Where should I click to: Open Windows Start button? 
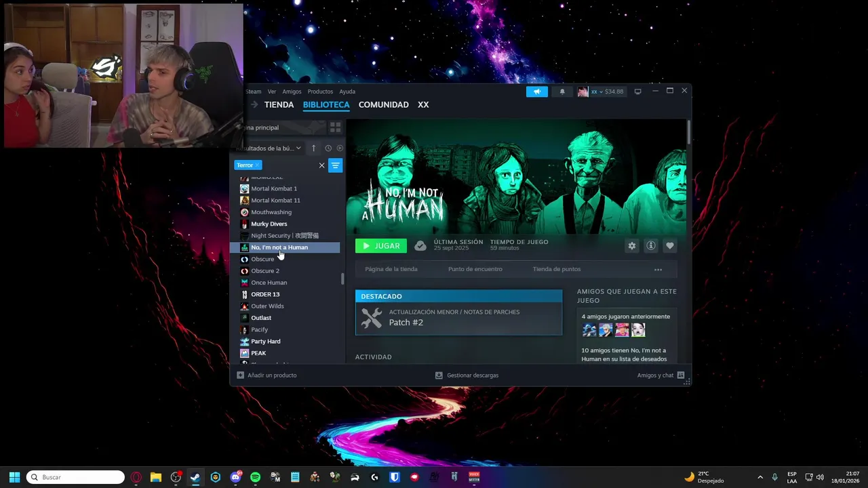tap(14, 477)
